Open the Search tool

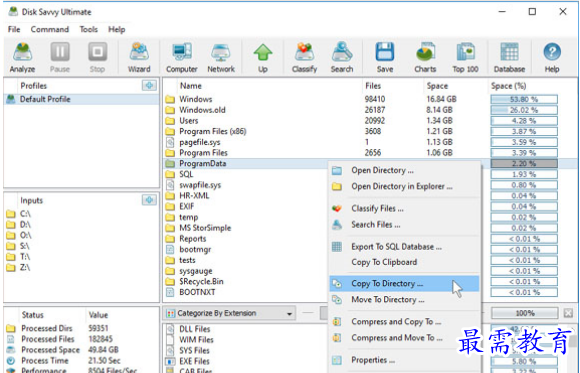[x=342, y=57]
